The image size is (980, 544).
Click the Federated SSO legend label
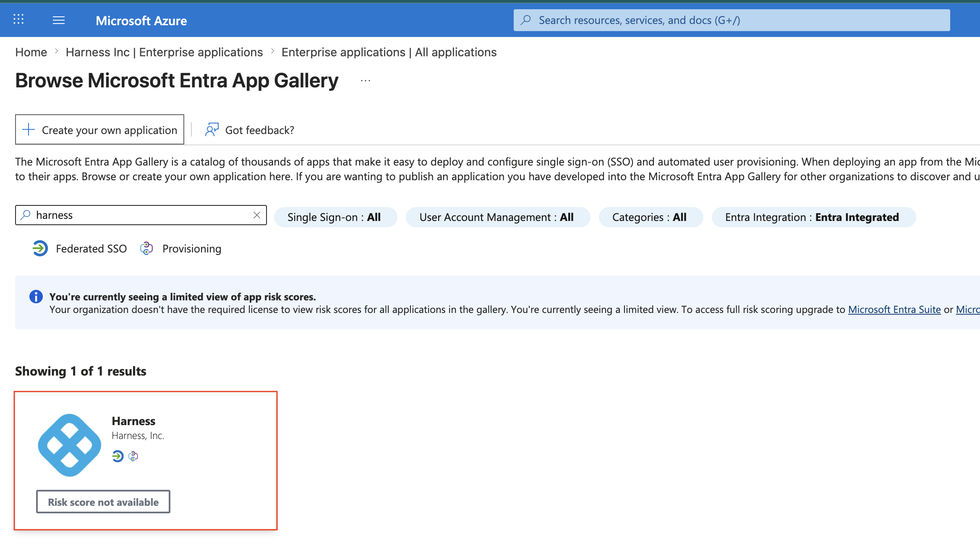coord(91,249)
